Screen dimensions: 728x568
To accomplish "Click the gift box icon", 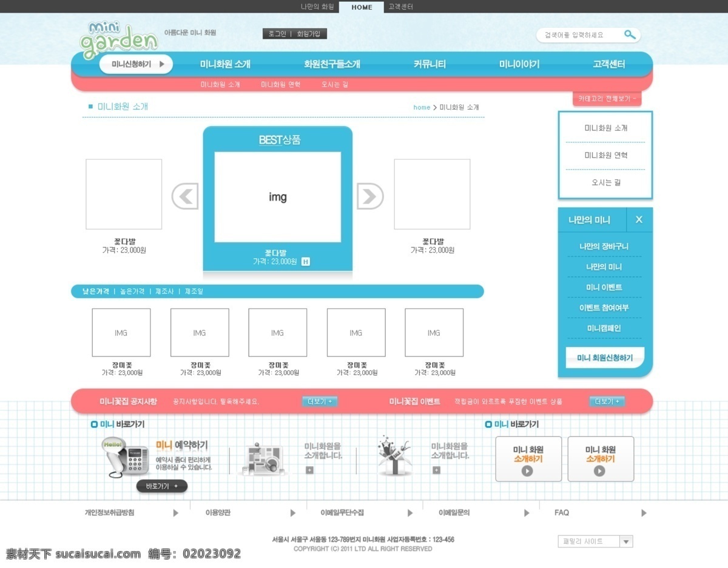I will tap(394, 455).
